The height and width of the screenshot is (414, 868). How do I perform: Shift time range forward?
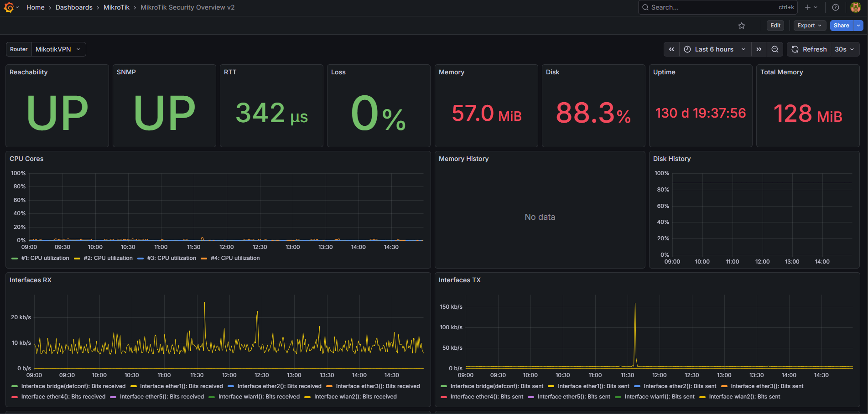[759, 49]
